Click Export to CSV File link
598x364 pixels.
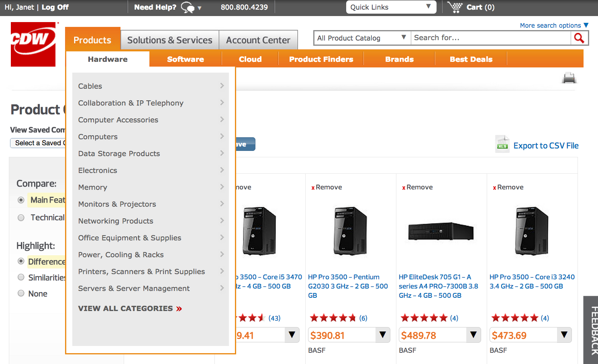pyautogui.click(x=546, y=146)
